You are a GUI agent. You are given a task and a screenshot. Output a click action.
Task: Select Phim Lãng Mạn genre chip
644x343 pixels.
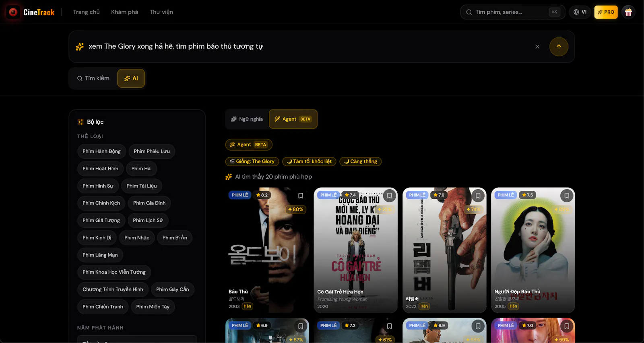[100, 255]
